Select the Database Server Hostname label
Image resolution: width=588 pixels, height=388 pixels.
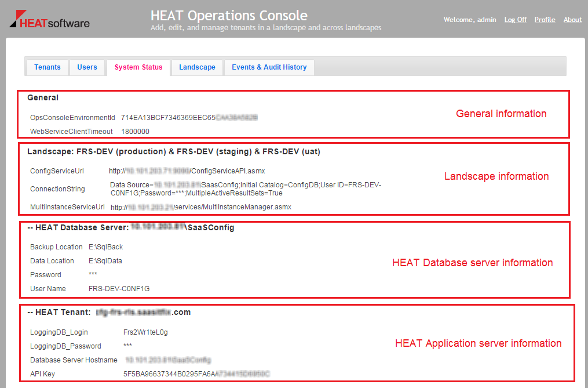pos(74,360)
